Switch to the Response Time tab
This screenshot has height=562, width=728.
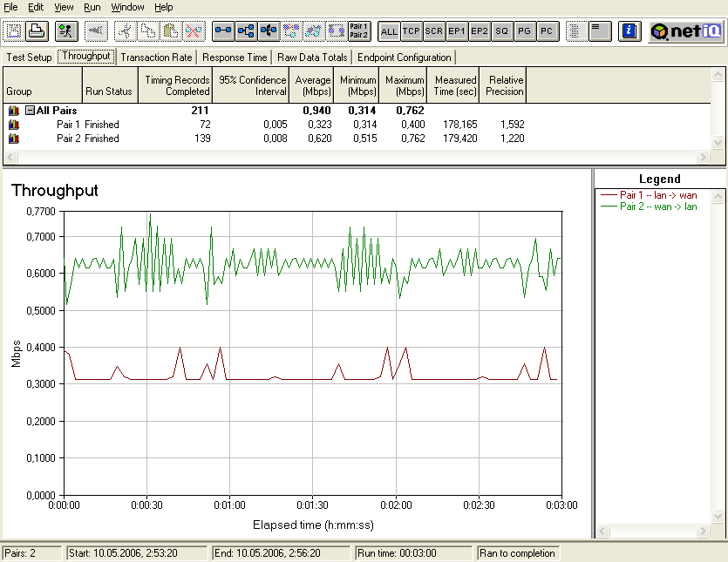pyautogui.click(x=235, y=58)
